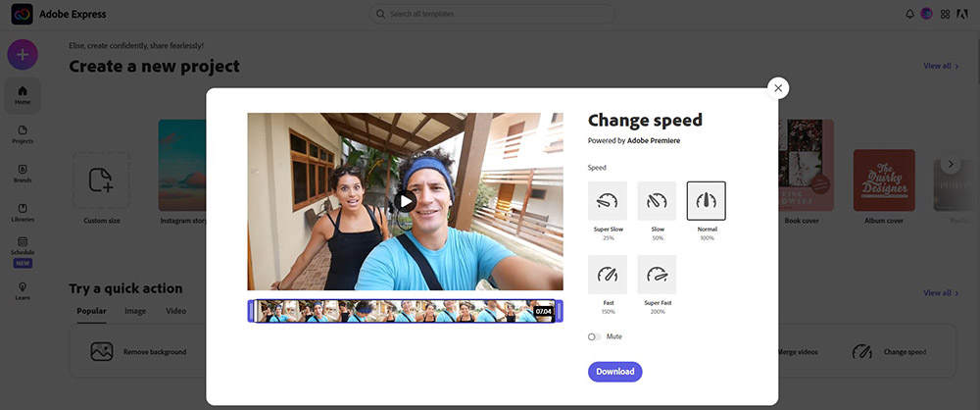Click the Remove background quick action

pyautogui.click(x=138, y=352)
